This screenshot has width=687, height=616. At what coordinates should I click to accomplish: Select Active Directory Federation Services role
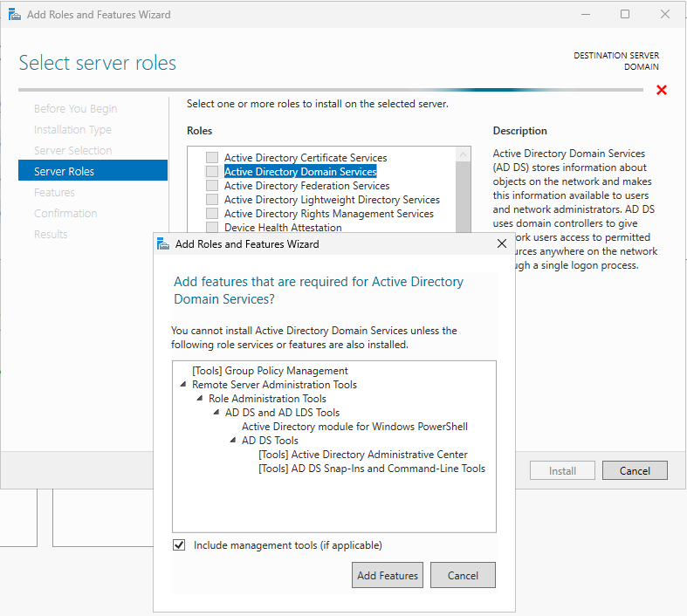click(212, 186)
